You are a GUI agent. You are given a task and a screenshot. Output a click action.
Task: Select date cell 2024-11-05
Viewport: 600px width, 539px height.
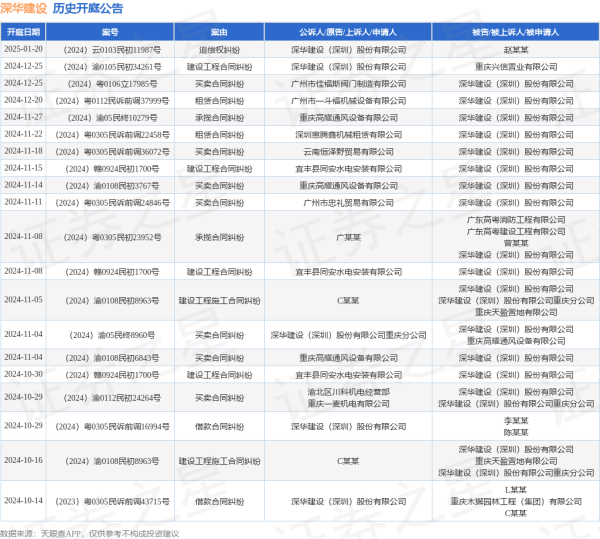point(23,300)
